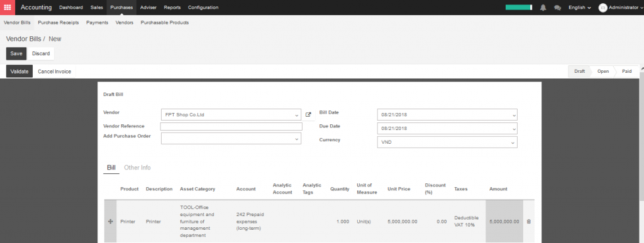The width and height of the screenshot is (644, 243).
Task: Go to Purchase Receipts submenu
Action: pos(58,23)
